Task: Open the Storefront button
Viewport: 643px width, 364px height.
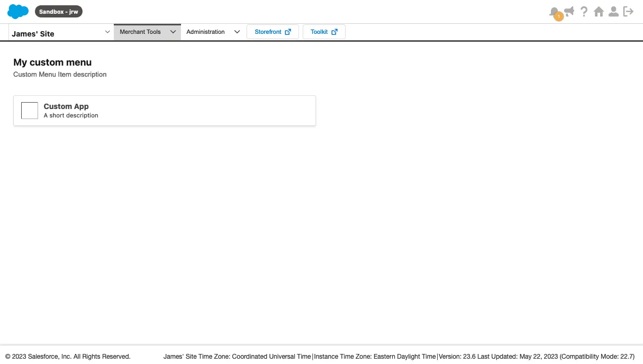Action: tap(268, 32)
